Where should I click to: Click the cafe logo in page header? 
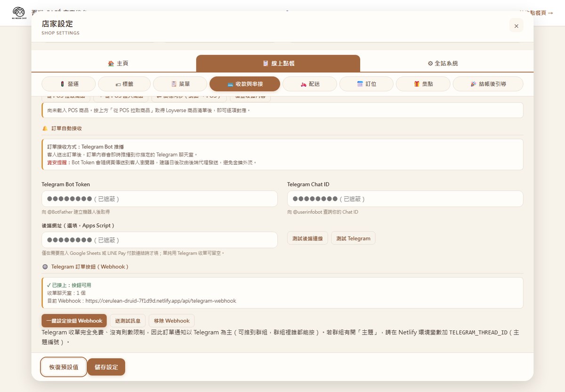click(x=19, y=13)
